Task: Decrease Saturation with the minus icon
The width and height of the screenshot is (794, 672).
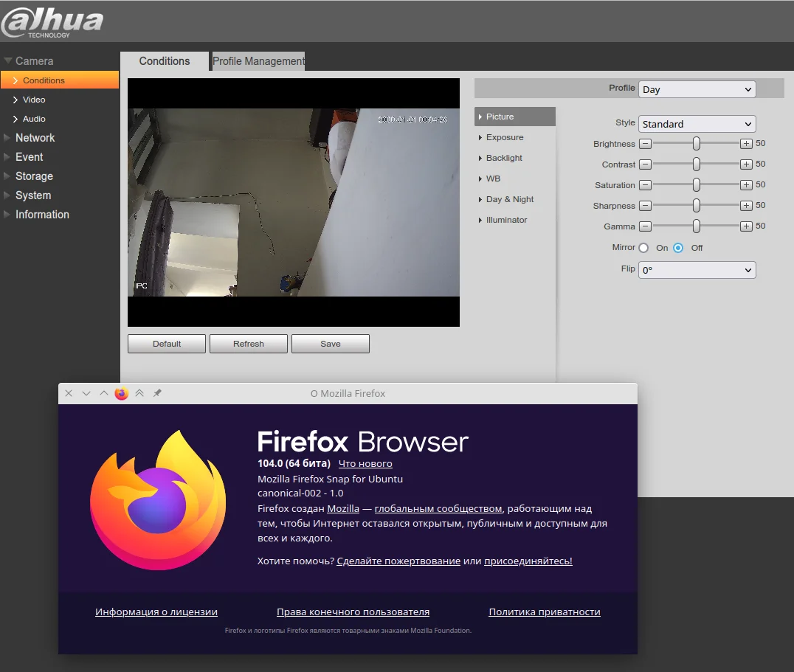Action: tap(645, 185)
